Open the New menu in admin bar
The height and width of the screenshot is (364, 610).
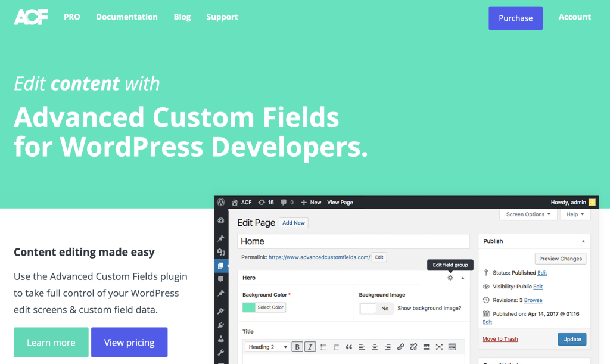click(x=311, y=202)
